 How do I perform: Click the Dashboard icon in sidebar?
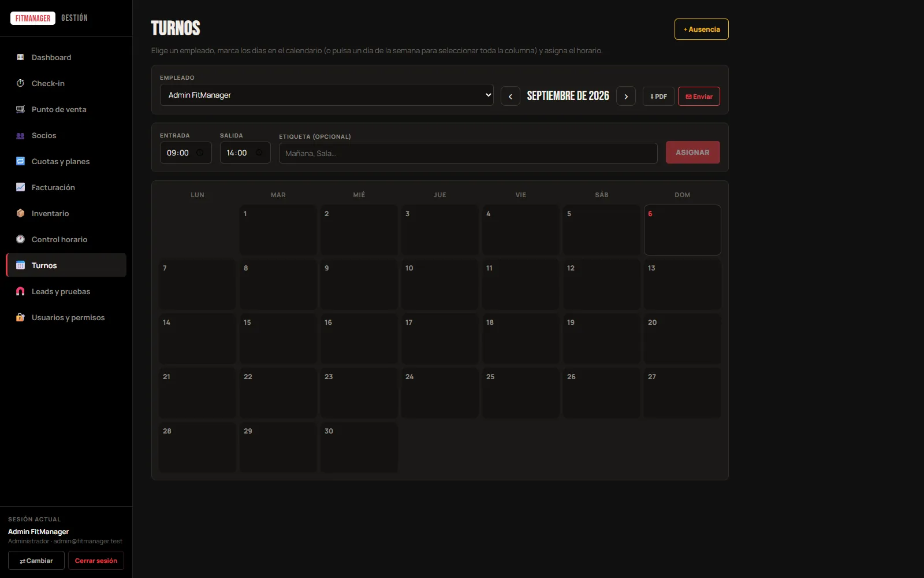tap(20, 57)
